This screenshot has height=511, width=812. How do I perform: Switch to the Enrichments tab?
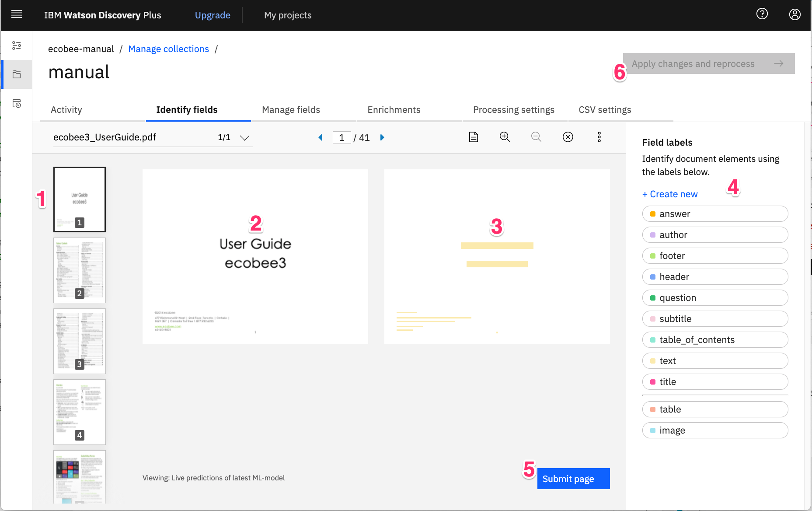point(394,110)
